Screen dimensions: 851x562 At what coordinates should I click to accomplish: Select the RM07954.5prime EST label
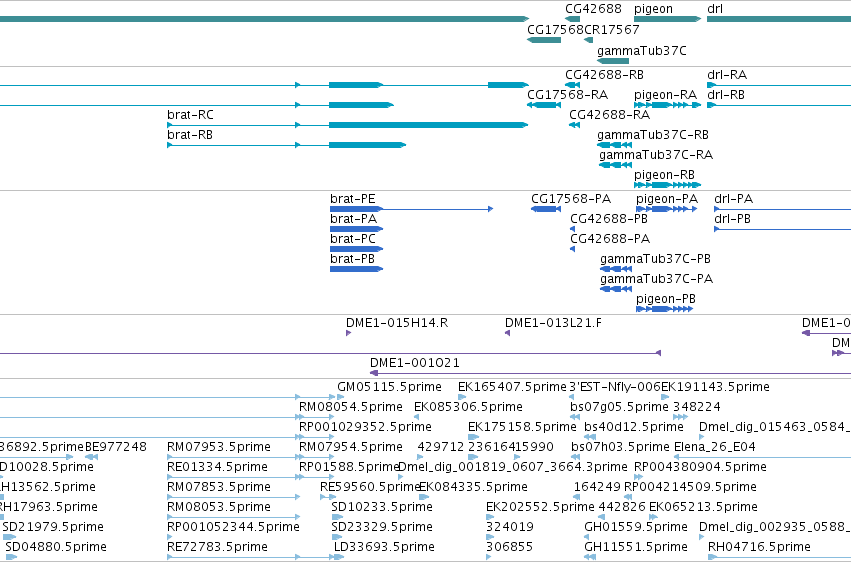[351, 448]
